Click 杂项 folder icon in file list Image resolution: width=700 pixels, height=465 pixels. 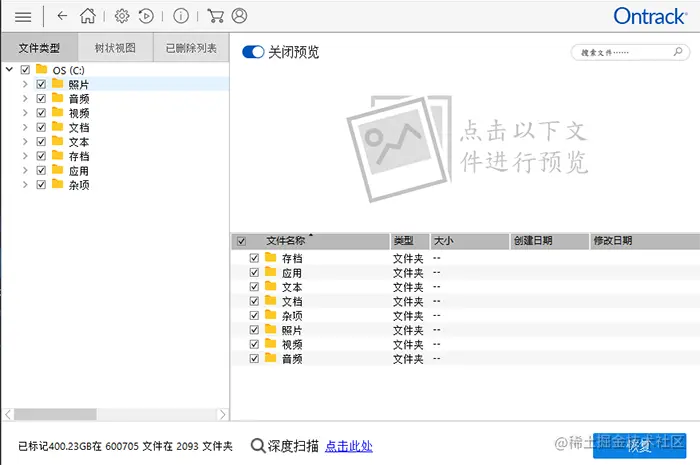pos(271,315)
